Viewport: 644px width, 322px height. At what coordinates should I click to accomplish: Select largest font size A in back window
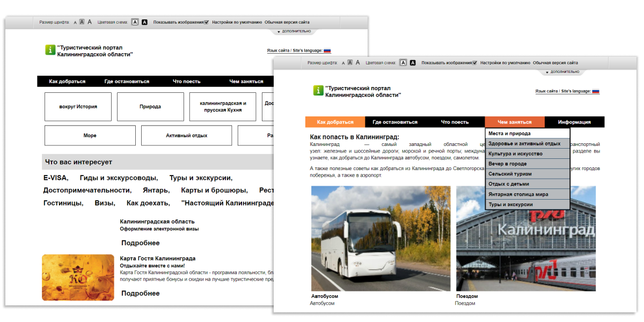[90, 22]
